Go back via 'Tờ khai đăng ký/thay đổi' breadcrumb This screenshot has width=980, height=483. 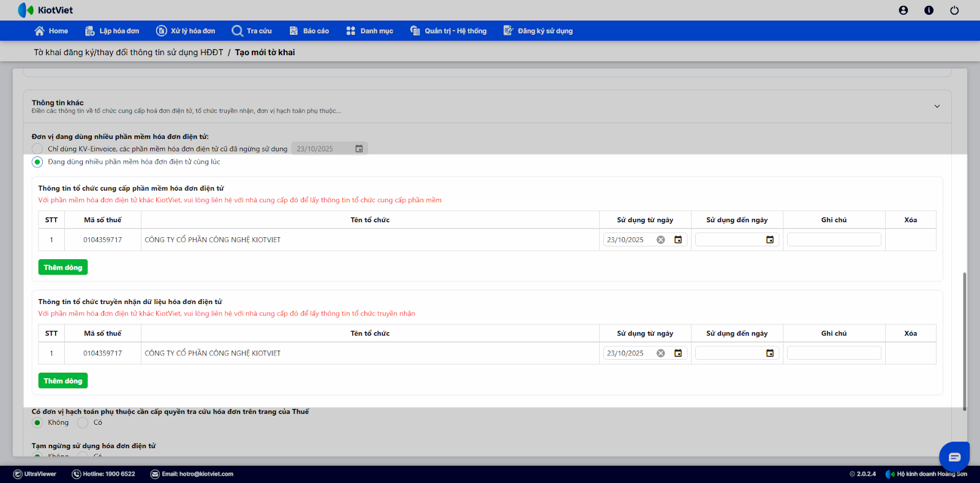click(129, 53)
